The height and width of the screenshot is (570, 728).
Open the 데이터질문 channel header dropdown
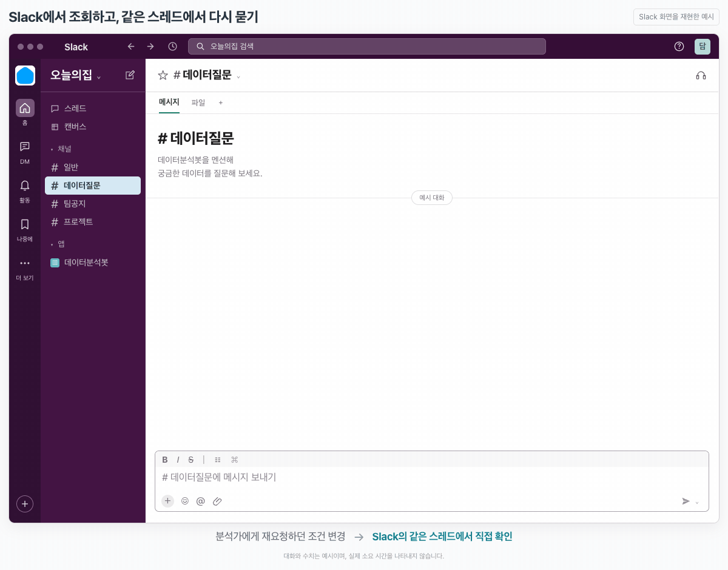tap(238, 76)
